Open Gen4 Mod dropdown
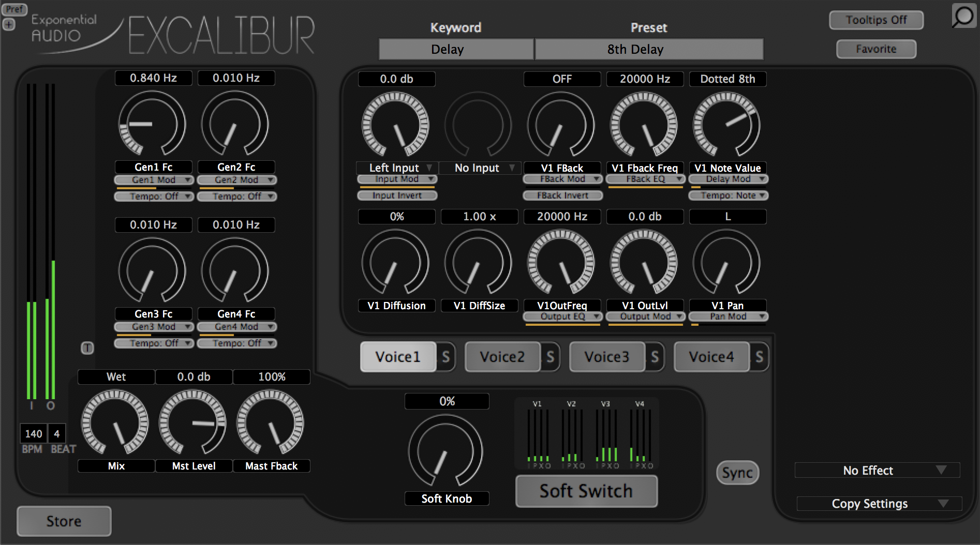This screenshot has width=980, height=545. [237, 327]
